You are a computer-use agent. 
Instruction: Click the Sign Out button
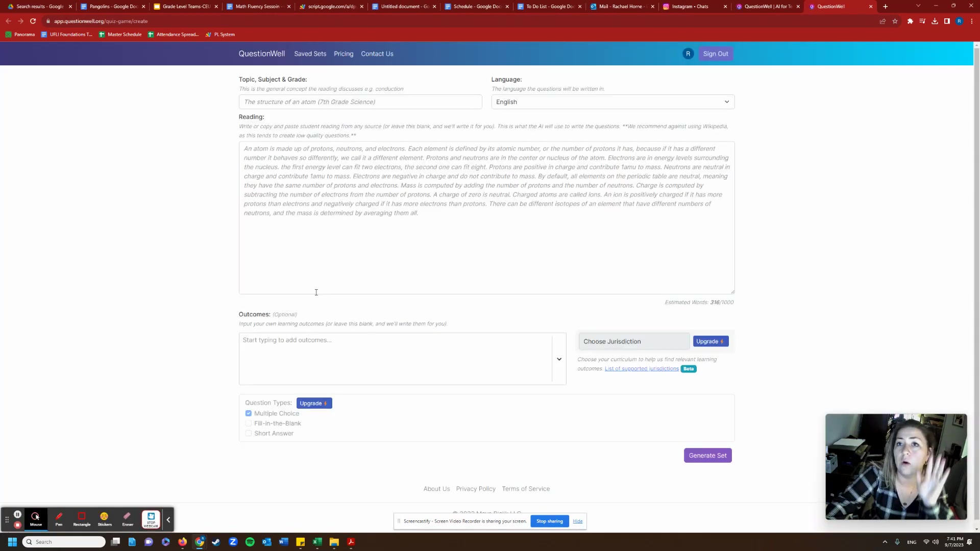click(x=716, y=54)
